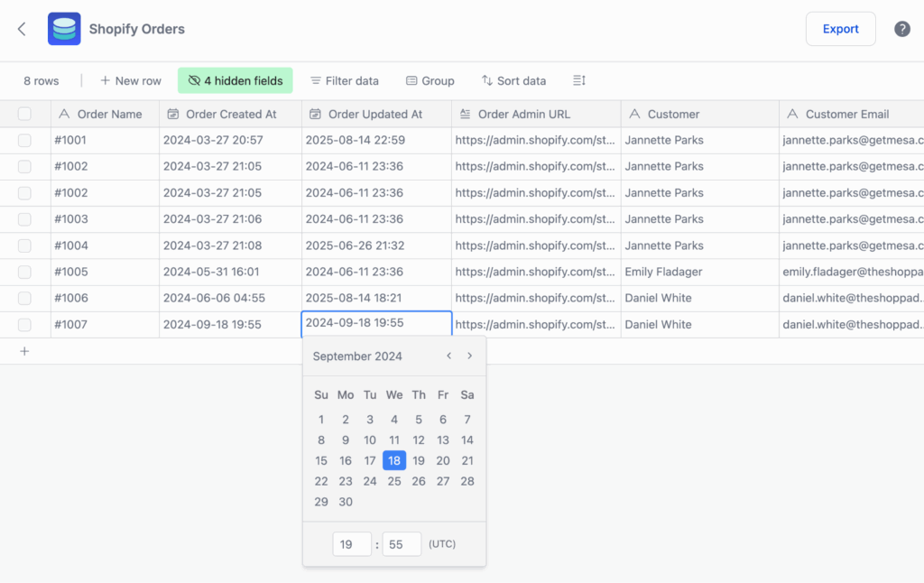
Task: Click the 8 rows count label
Action: [x=42, y=80]
